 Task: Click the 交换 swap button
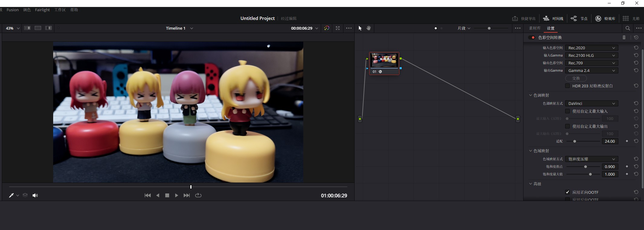pos(576,78)
